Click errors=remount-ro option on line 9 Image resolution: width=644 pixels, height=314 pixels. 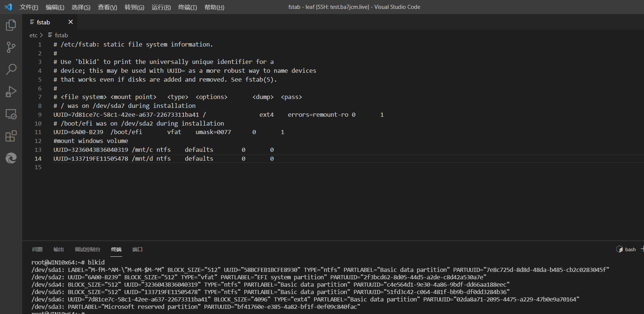pyautogui.click(x=318, y=115)
